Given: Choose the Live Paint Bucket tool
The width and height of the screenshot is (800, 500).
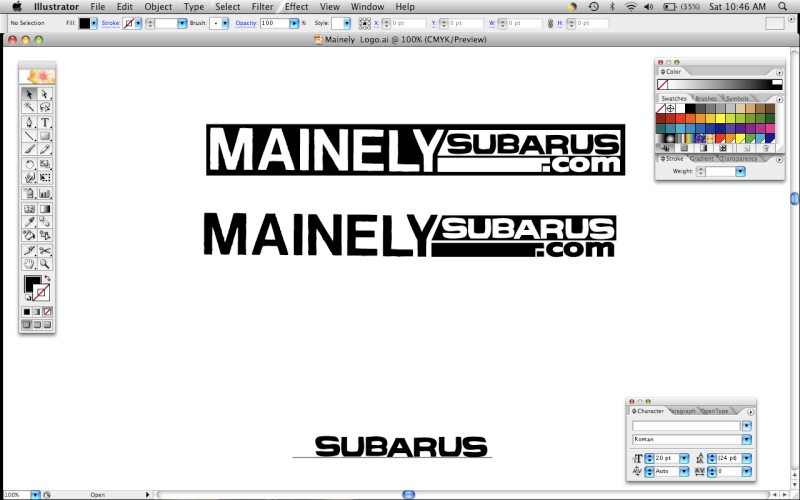Looking at the screenshot, I should tap(29, 235).
